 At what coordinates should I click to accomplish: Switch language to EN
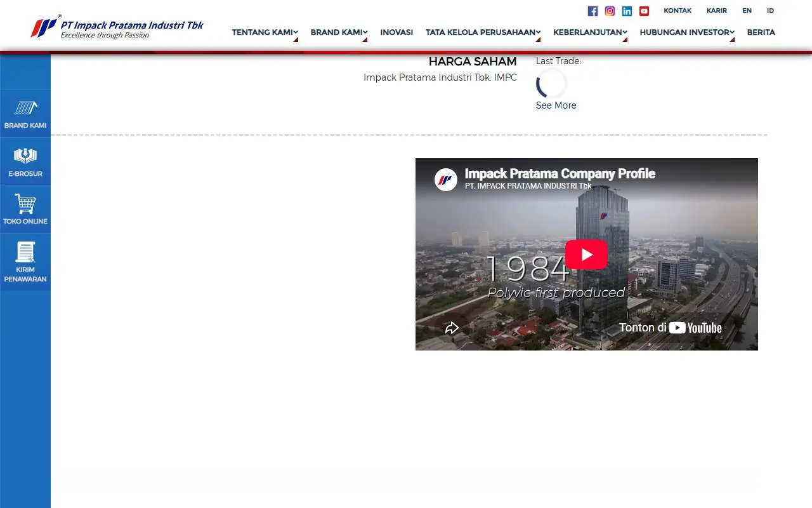click(x=747, y=11)
